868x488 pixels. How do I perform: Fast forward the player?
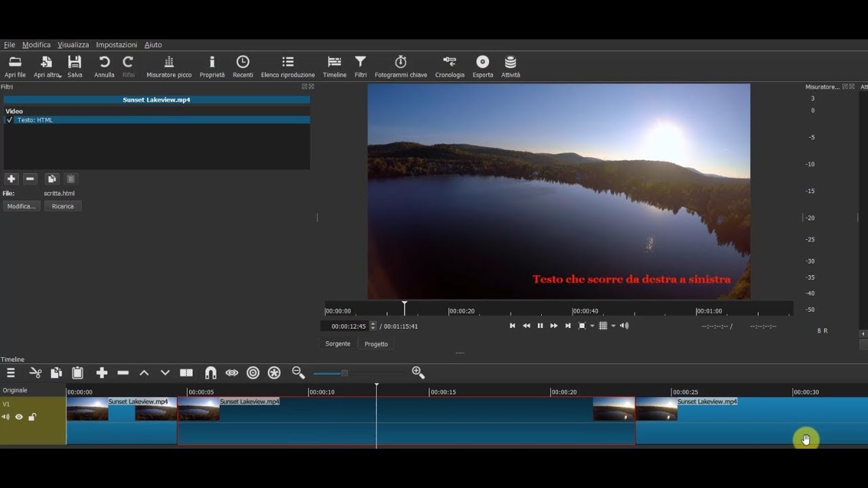tap(554, 326)
